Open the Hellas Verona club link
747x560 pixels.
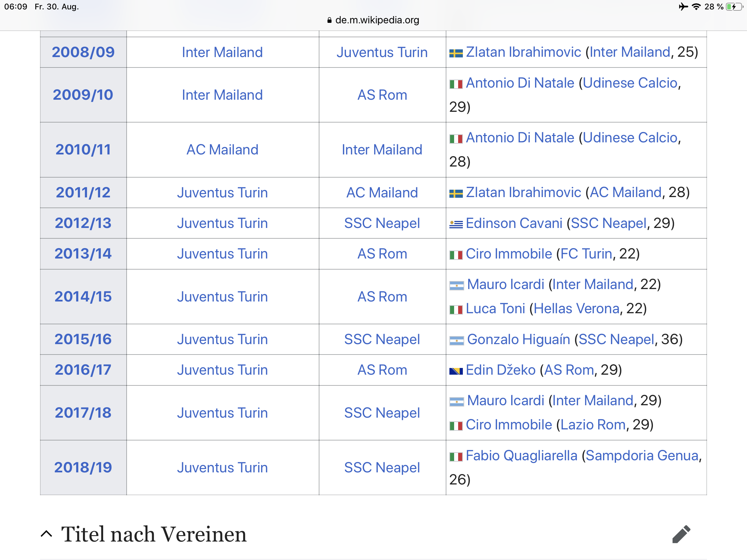coord(576,309)
